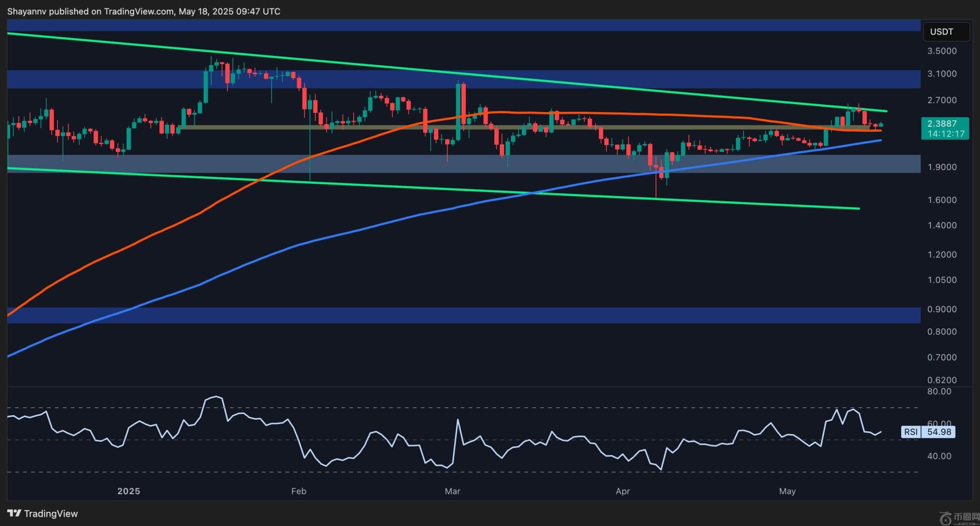Click the Apr time axis label
This screenshot has height=526, width=980.
click(622, 491)
